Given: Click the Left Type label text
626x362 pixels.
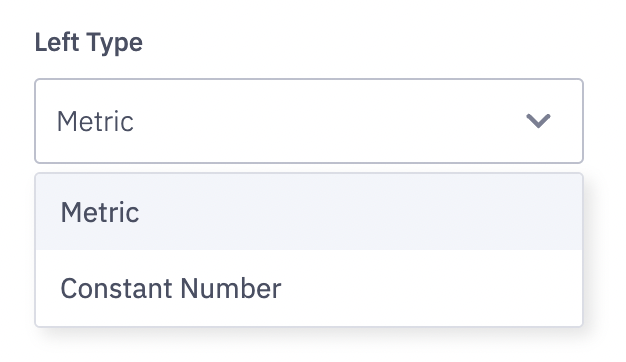Looking at the screenshot, I should point(89,42).
